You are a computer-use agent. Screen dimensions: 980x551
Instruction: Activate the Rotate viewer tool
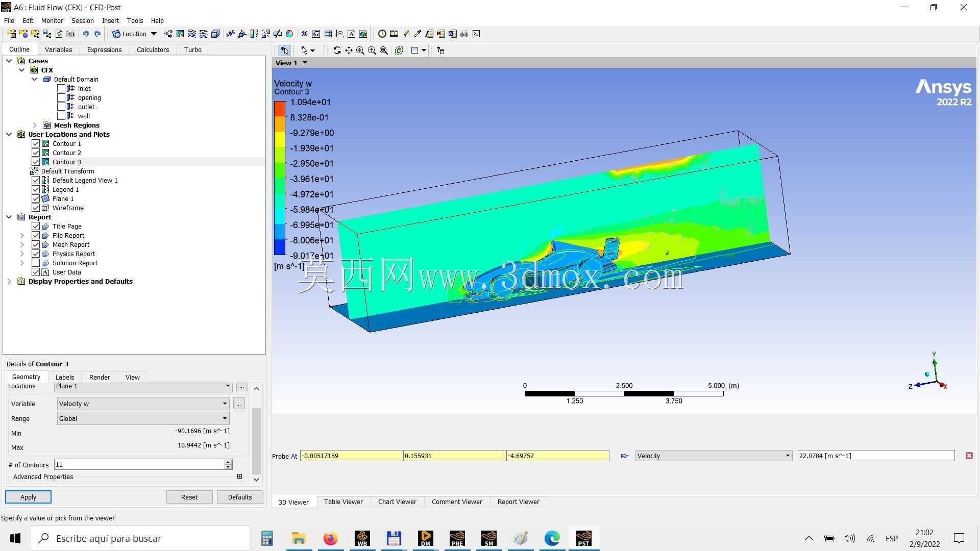[x=337, y=51]
